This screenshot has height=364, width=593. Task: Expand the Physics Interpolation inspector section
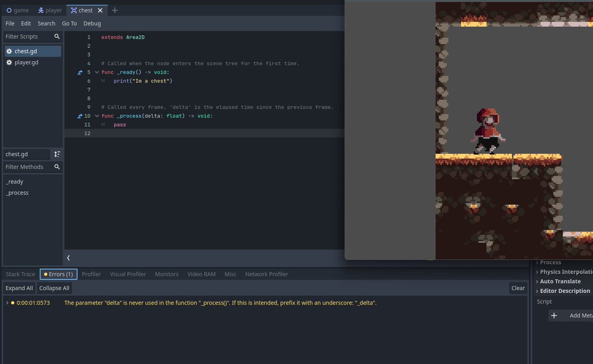[563, 272]
